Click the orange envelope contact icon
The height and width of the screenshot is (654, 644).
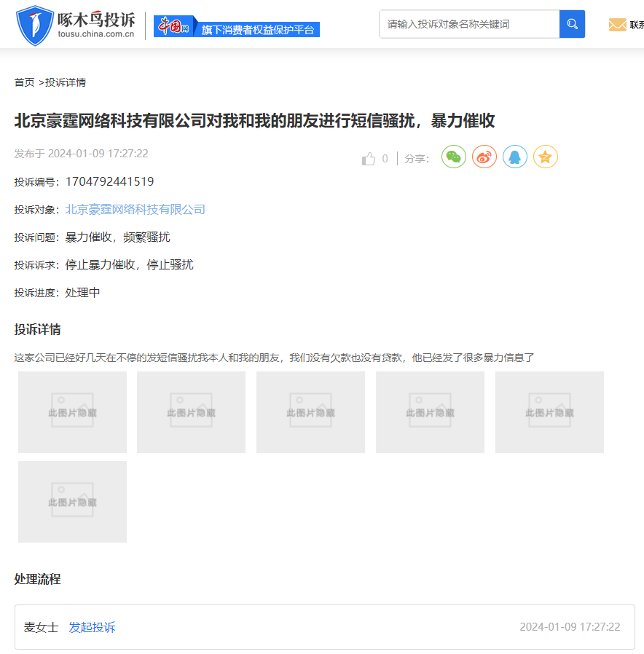(x=617, y=25)
